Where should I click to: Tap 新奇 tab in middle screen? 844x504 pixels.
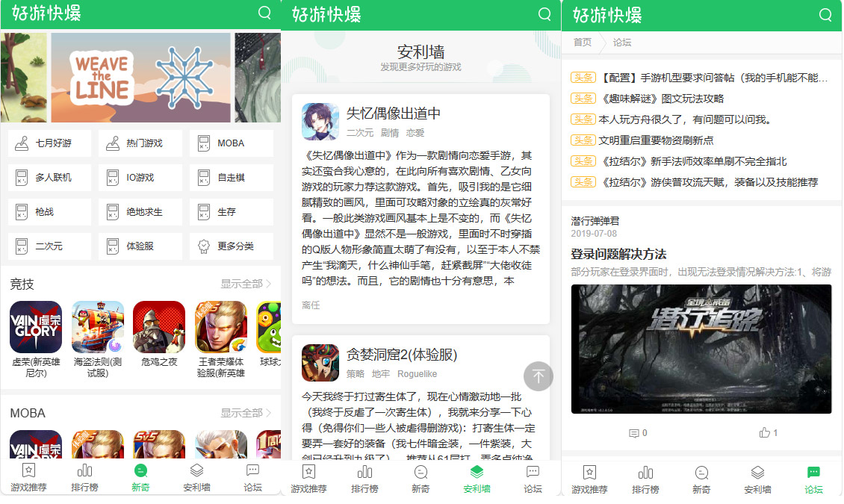point(421,479)
